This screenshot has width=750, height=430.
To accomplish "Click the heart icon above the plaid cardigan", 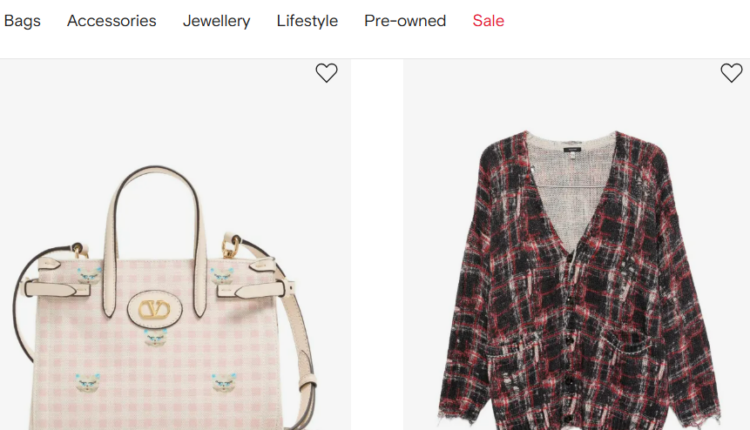I will pyautogui.click(x=731, y=73).
